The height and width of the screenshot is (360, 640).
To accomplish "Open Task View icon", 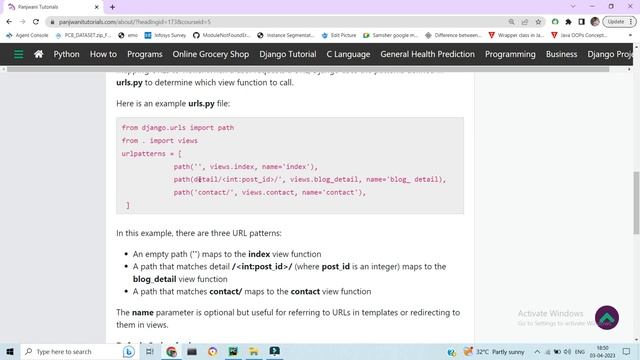I will click(x=150, y=351).
